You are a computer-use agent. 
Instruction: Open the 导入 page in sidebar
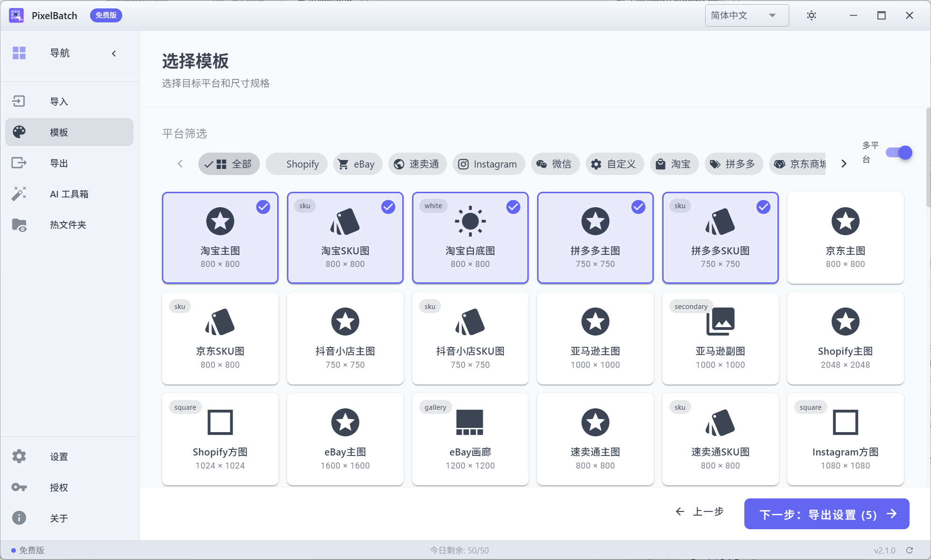[69, 101]
